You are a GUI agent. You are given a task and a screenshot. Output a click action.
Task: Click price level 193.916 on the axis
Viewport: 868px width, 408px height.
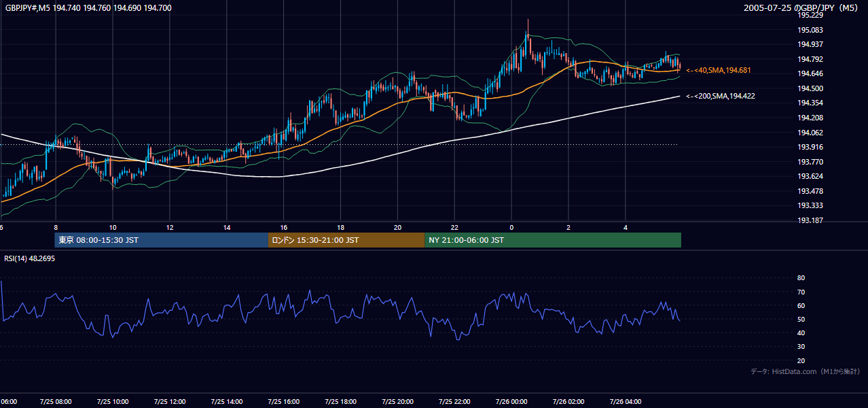click(810, 147)
